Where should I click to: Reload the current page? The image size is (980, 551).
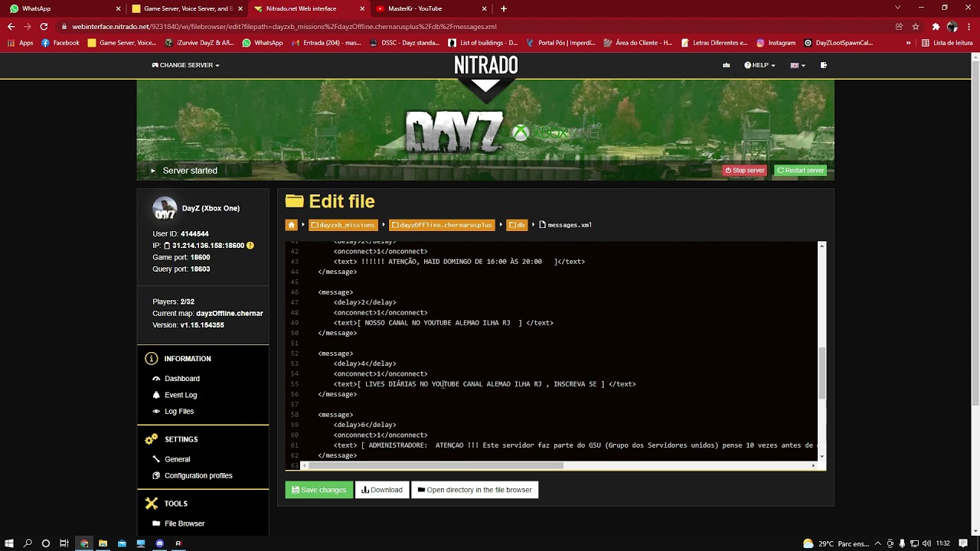[x=44, y=26]
